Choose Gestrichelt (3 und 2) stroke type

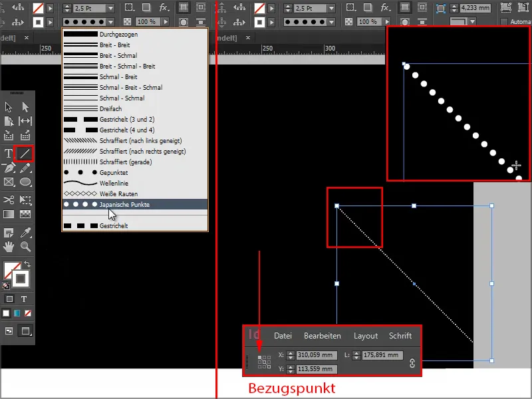tap(135, 120)
